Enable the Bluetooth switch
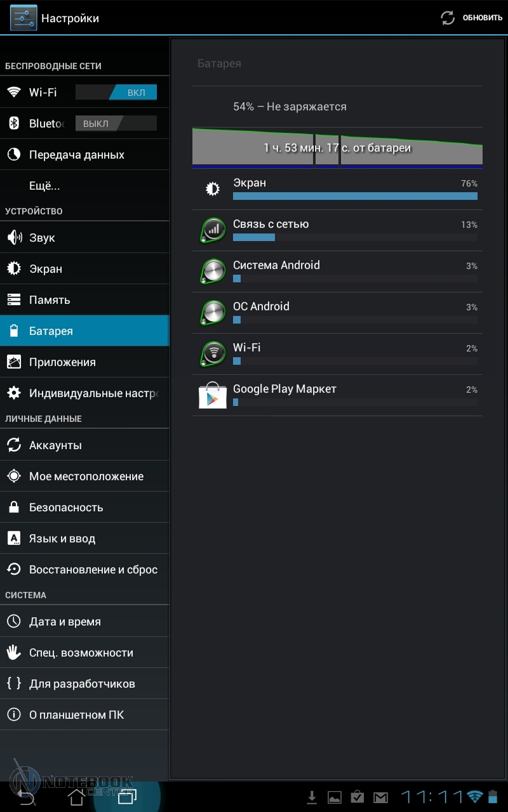 pos(116,124)
